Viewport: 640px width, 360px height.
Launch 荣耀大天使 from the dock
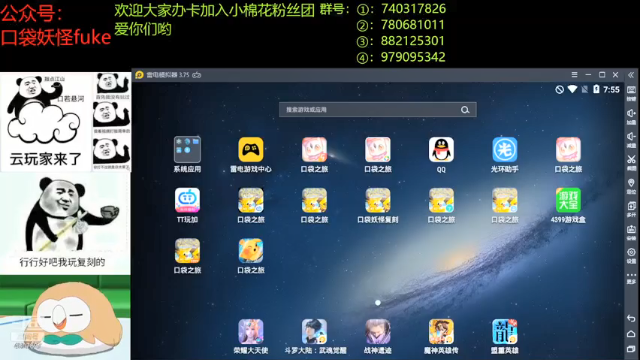(x=251, y=331)
